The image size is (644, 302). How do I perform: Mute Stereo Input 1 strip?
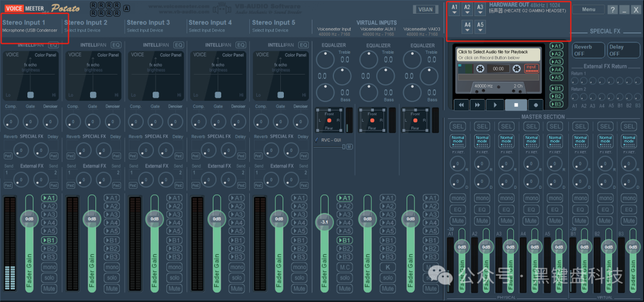click(x=49, y=288)
